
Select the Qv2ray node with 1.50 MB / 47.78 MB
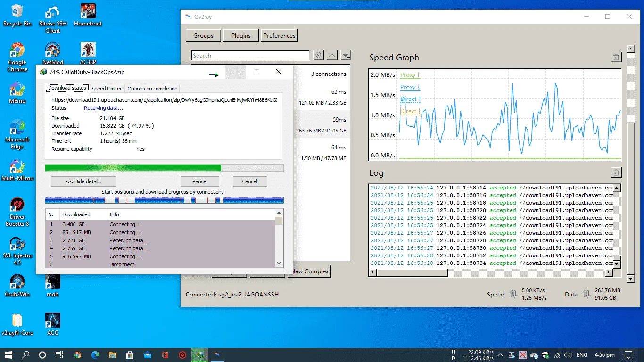[322, 153]
